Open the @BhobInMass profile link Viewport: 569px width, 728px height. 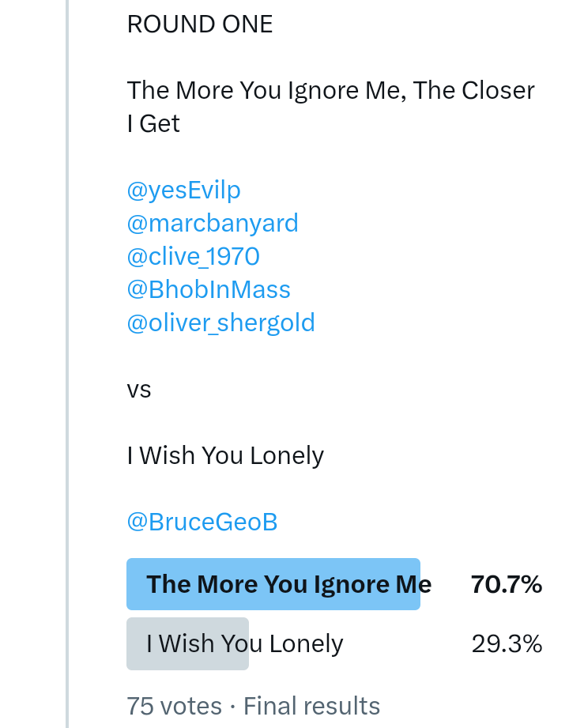(209, 290)
